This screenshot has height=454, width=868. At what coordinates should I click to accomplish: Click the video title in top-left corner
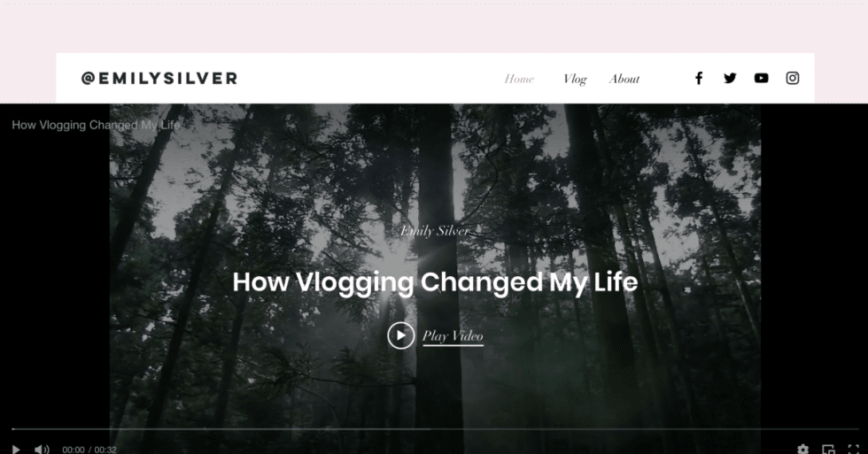(x=97, y=125)
